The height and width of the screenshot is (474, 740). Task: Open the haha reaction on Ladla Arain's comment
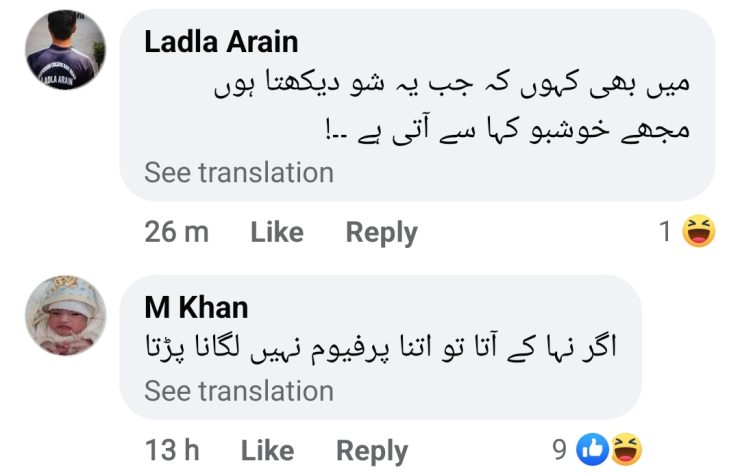698,232
